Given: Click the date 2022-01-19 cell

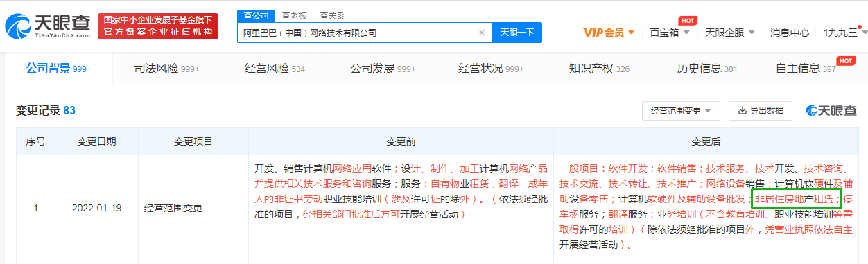Looking at the screenshot, I should (96, 207).
